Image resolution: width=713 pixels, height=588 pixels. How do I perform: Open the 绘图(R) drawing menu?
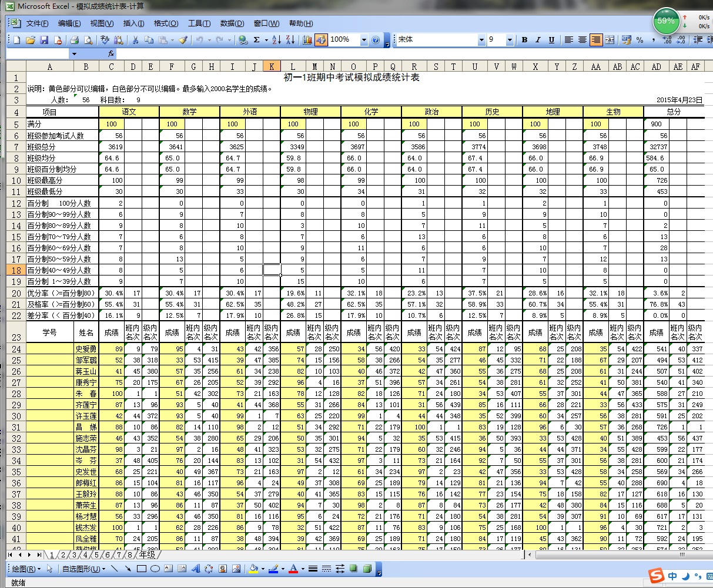pyautogui.click(x=26, y=569)
